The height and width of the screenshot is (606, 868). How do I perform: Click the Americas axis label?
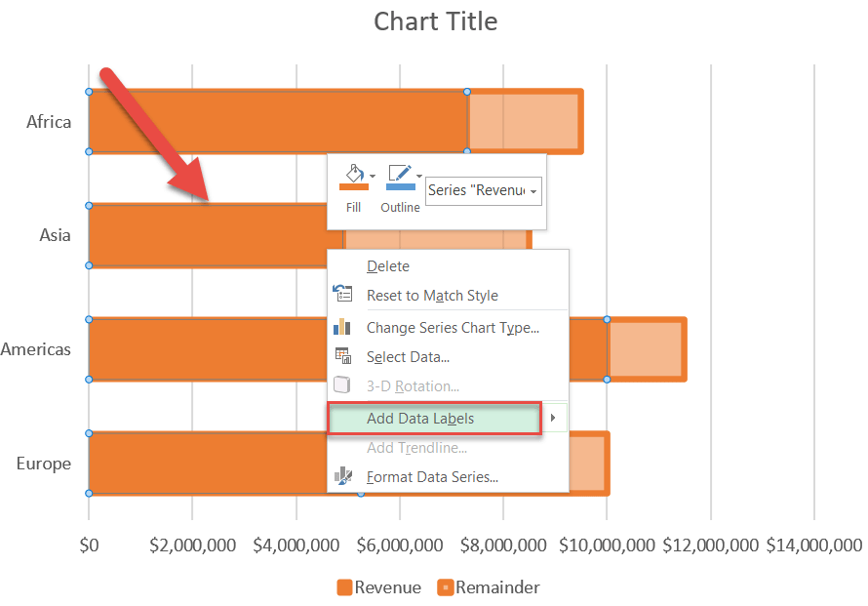coord(36,349)
